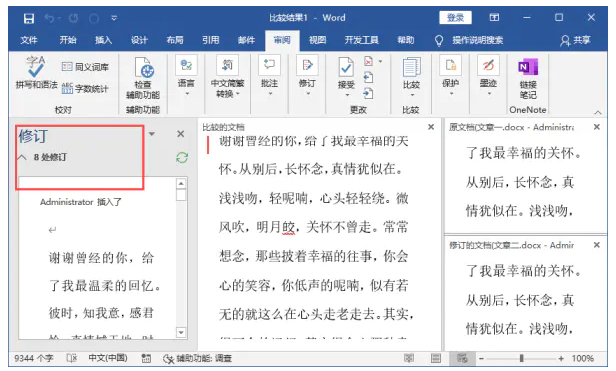Switch to read mode view icon
This screenshot has height=371, width=616.
[x=409, y=358]
